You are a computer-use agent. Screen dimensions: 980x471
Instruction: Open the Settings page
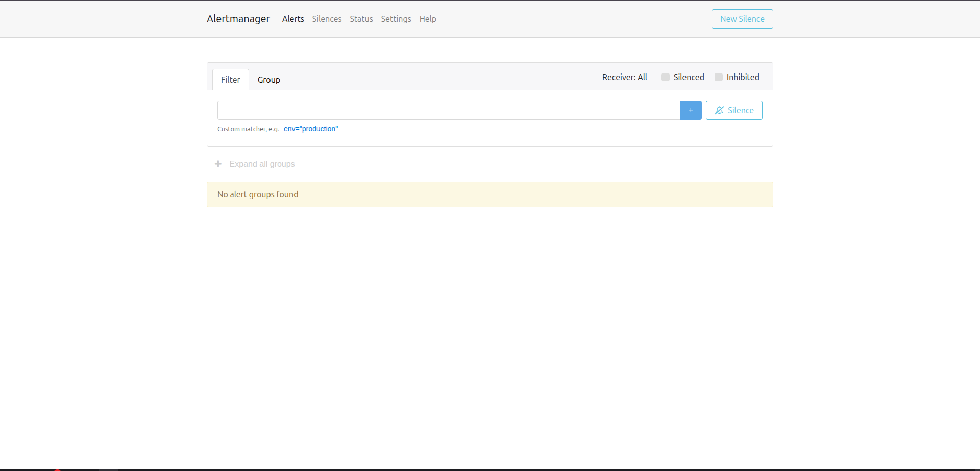pyautogui.click(x=396, y=19)
